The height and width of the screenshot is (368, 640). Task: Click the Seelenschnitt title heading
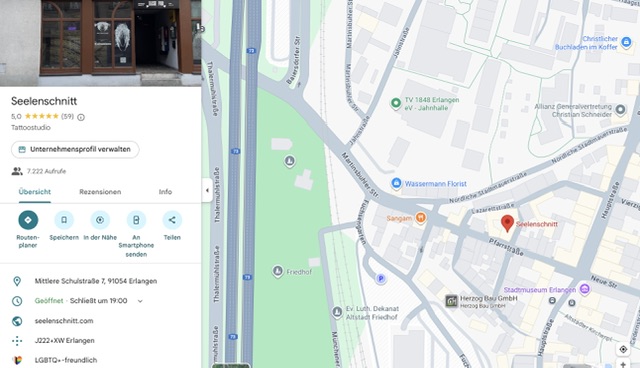pos(44,101)
